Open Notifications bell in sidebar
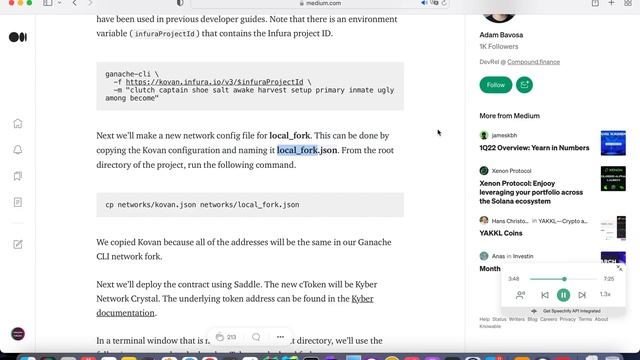640x360 pixels. pyautogui.click(x=18, y=150)
